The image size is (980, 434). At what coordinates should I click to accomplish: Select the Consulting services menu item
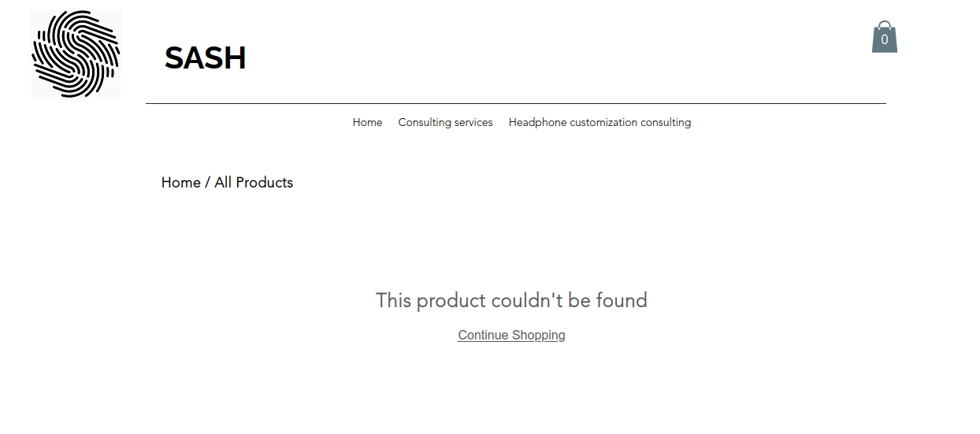tap(445, 123)
